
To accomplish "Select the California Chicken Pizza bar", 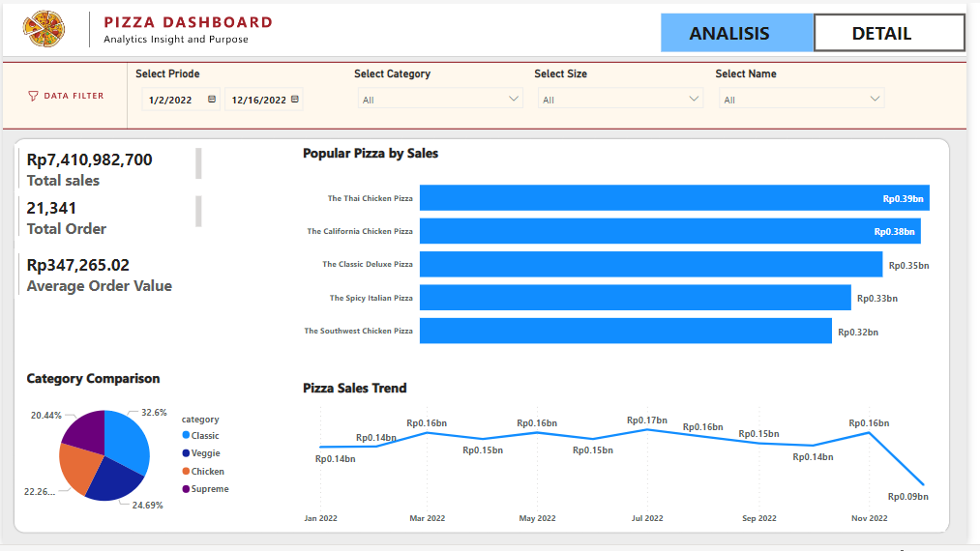I will tap(670, 231).
